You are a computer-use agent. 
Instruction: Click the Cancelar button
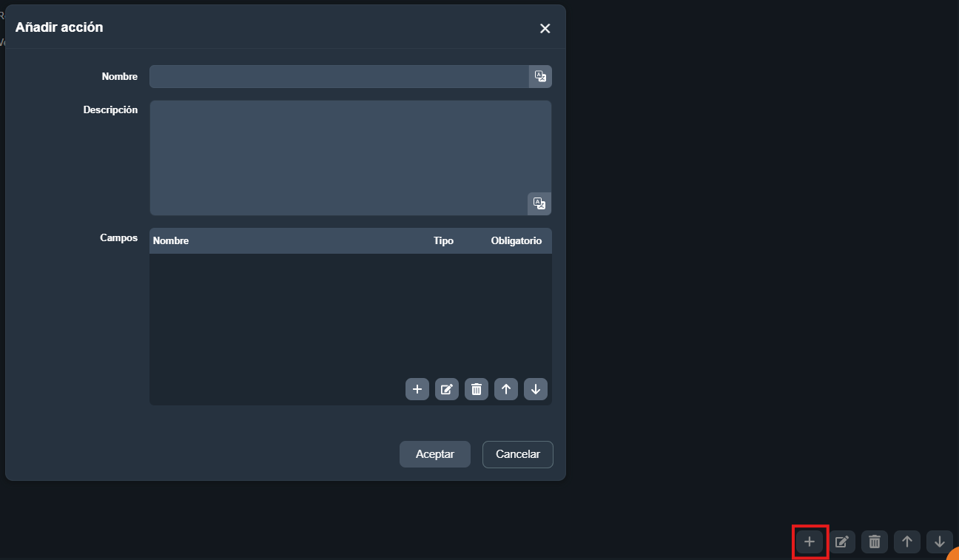point(518,454)
